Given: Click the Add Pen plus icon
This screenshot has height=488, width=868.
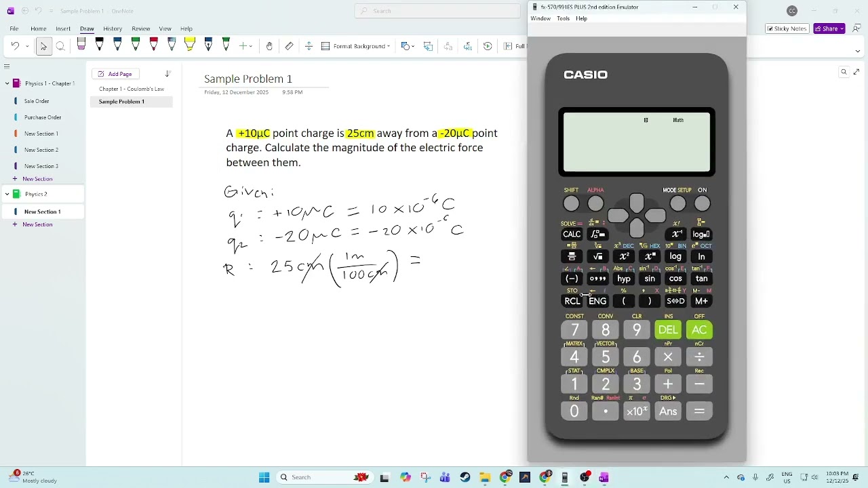Looking at the screenshot, I should [243, 46].
